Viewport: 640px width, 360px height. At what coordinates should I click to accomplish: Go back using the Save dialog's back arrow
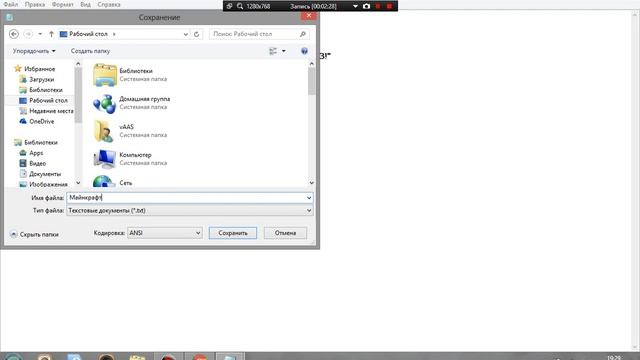click(14, 34)
